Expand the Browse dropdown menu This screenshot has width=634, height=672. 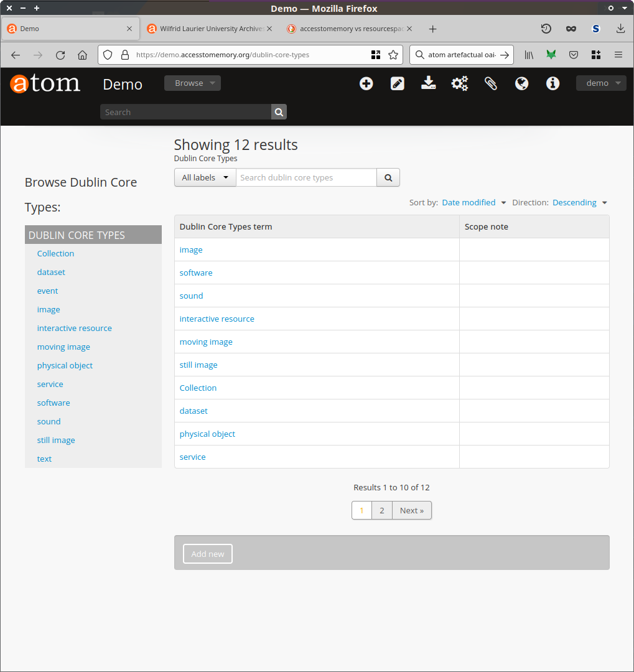click(192, 83)
